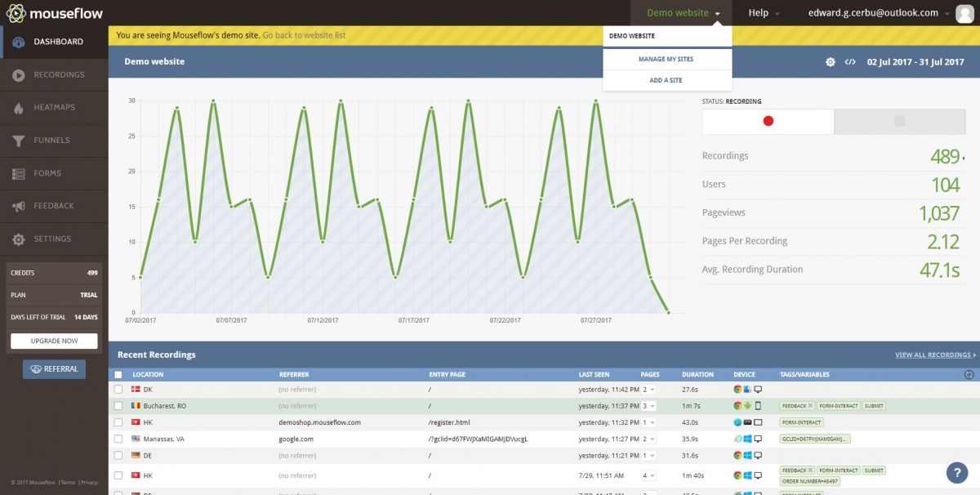
Task: Follow the 'Go back to website list' link
Action: click(x=304, y=36)
